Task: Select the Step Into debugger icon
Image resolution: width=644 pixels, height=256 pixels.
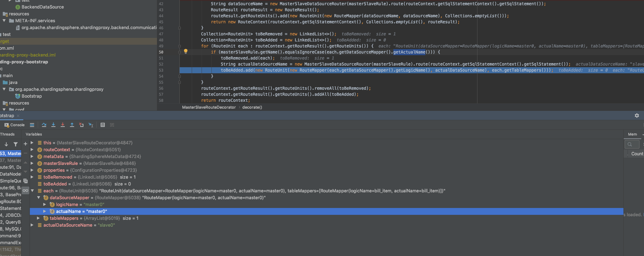Action: point(53,125)
